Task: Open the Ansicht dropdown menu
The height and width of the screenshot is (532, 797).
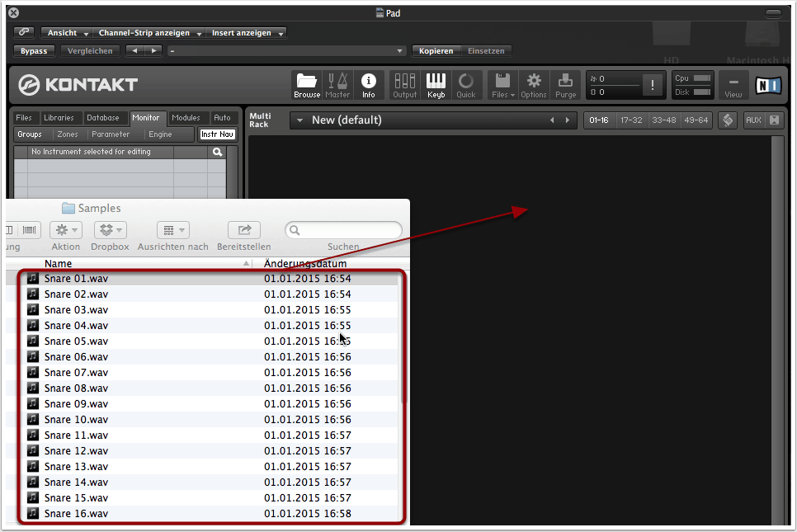Action: (67, 33)
